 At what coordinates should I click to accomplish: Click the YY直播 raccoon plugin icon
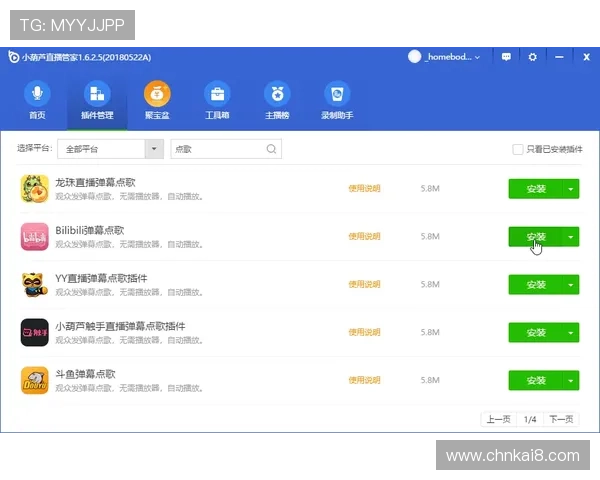click(34, 284)
